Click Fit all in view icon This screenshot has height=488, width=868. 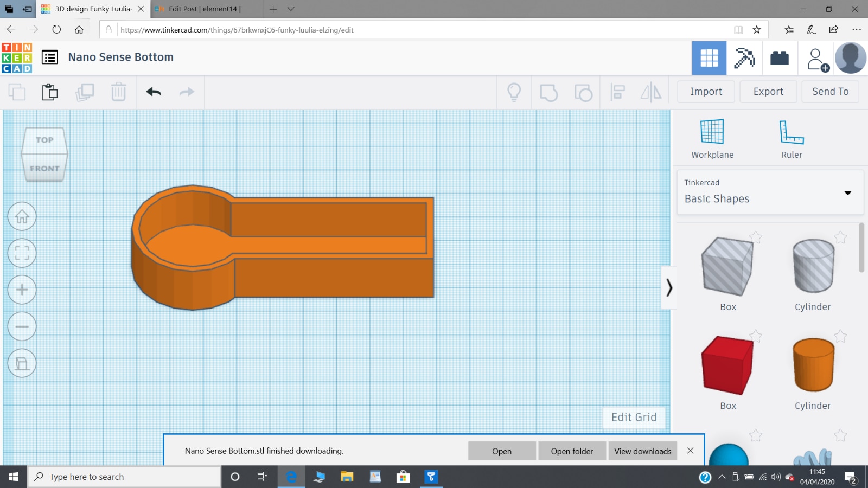22,253
